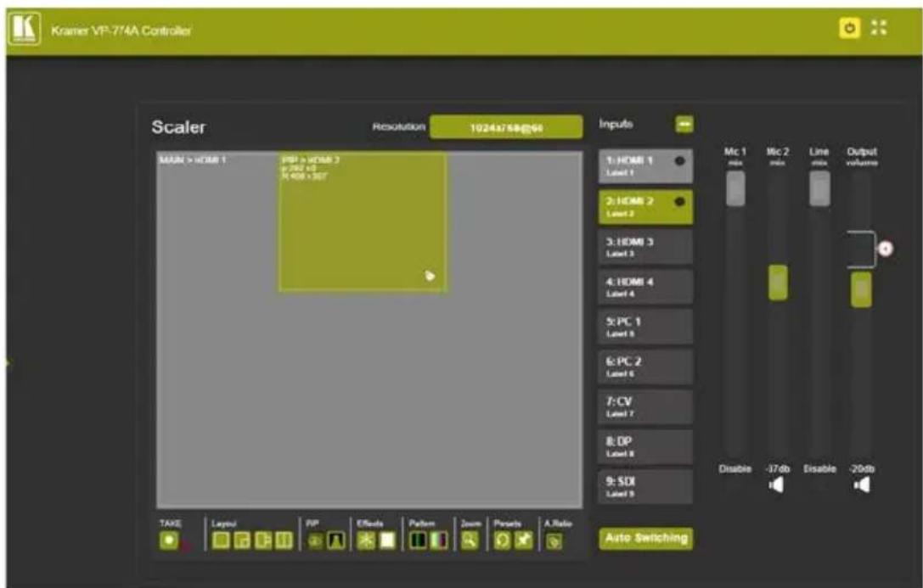Click the -20db value under Output

tap(862, 468)
